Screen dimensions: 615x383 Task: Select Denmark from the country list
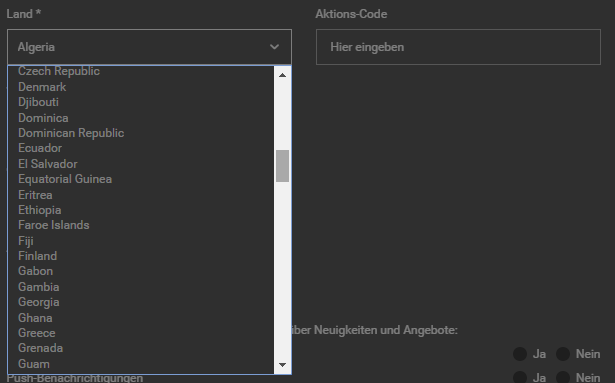[141, 87]
